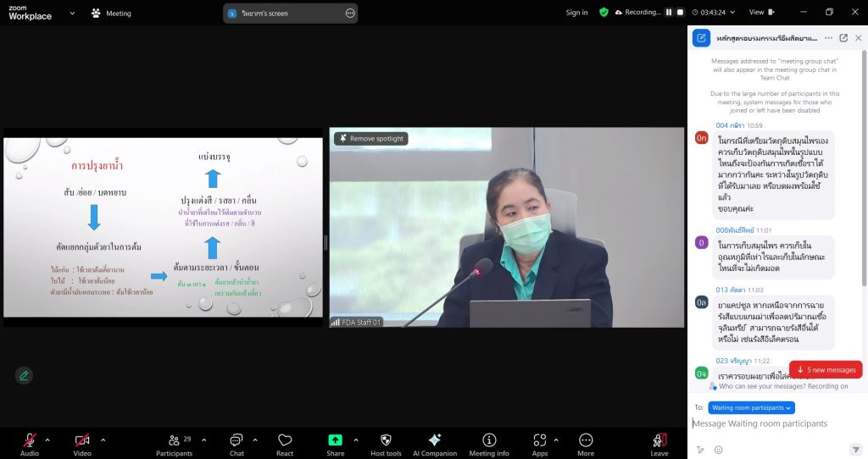Open the Meeting info icon
868x459 pixels.
coord(489,440)
